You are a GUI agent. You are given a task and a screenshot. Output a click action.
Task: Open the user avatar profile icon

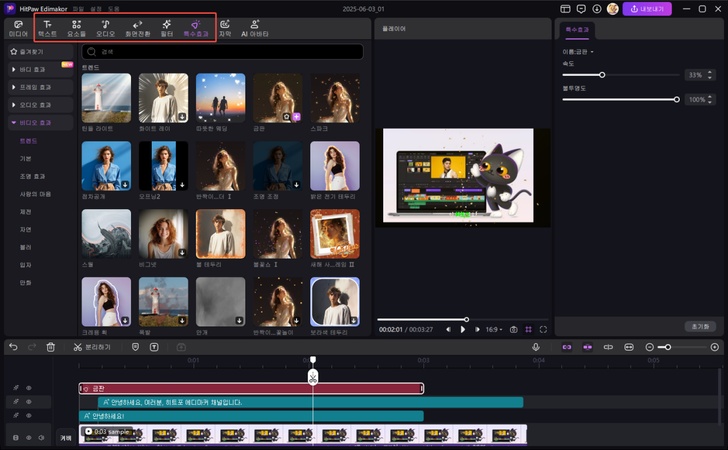click(x=613, y=9)
